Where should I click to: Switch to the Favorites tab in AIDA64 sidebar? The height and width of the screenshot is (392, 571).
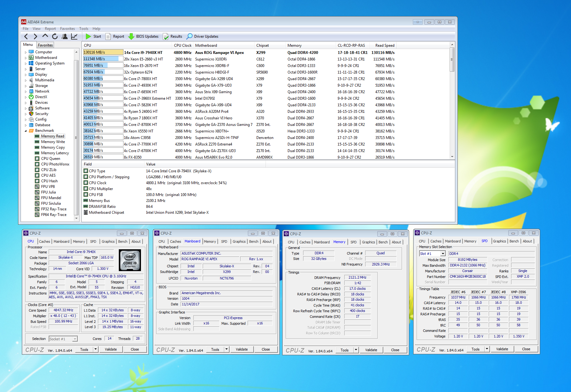pyautogui.click(x=46, y=45)
